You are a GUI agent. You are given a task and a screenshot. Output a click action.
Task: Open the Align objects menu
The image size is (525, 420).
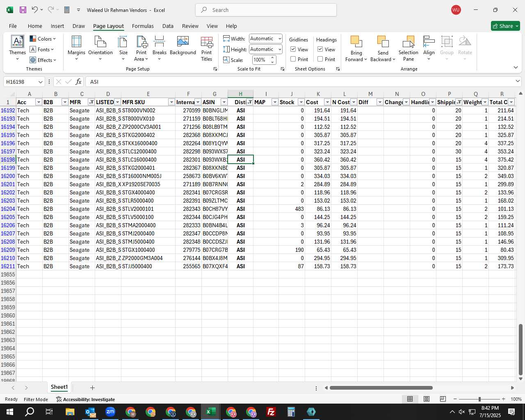pyautogui.click(x=429, y=48)
